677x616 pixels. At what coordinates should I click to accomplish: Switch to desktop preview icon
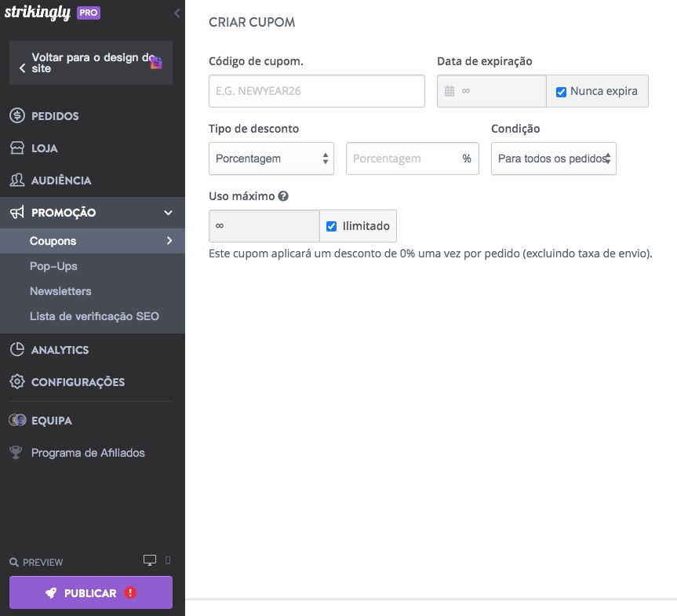[x=150, y=560]
